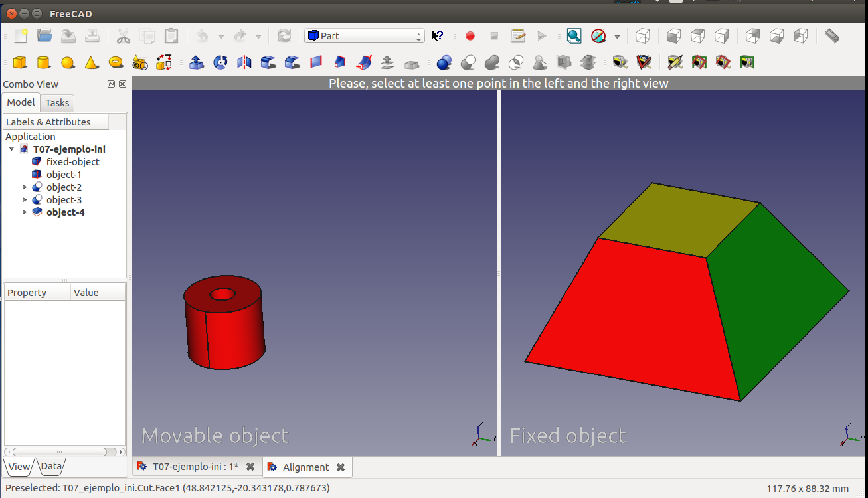This screenshot has width=868, height=498.
Task: Click the Extrude tool icon
Action: coord(197,62)
